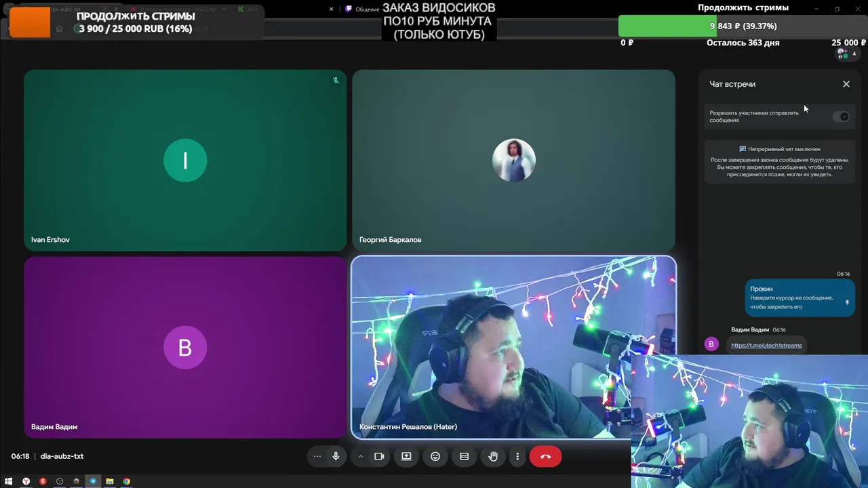Screen dimensions: 868x488
Task: Pin the 'Прокин' chat message
Action: point(847,302)
